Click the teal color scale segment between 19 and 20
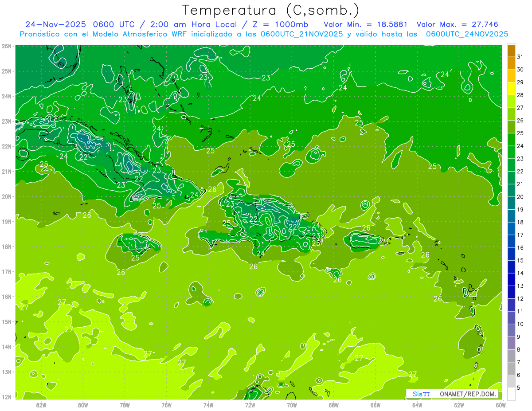 point(511,204)
